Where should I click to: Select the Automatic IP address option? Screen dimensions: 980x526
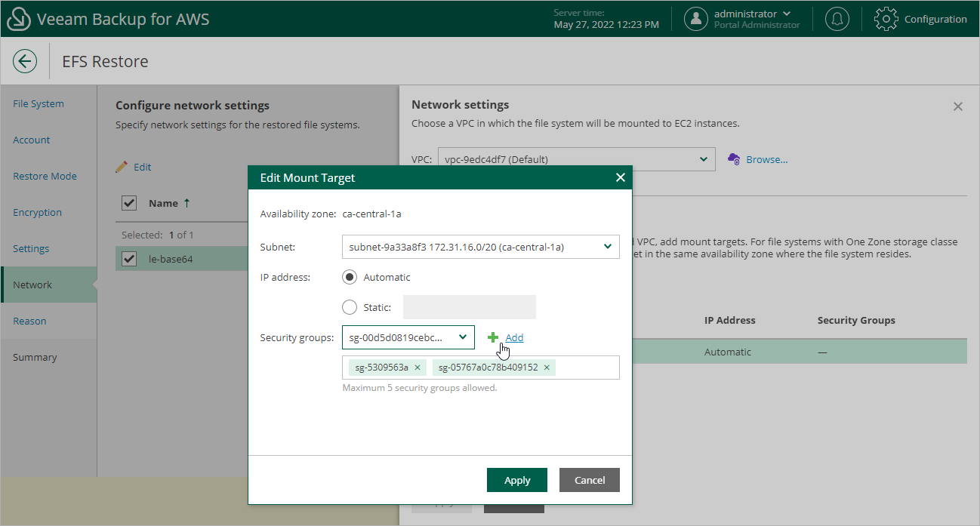click(x=349, y=277)
